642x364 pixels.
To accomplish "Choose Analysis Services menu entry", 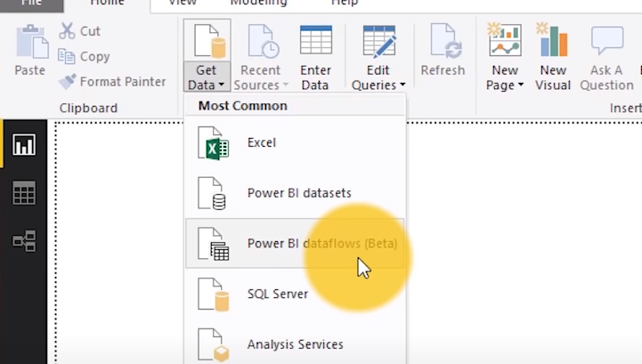I will (x=295, y=344).
